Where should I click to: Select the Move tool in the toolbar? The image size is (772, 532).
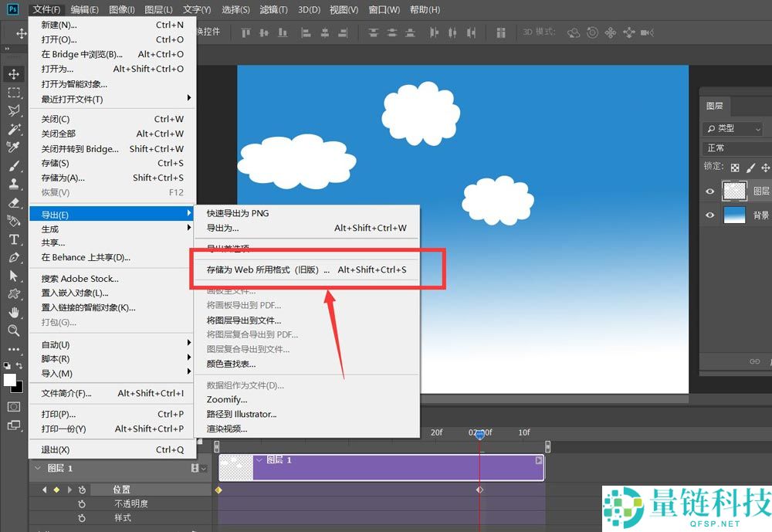click(x=13, y=74)
